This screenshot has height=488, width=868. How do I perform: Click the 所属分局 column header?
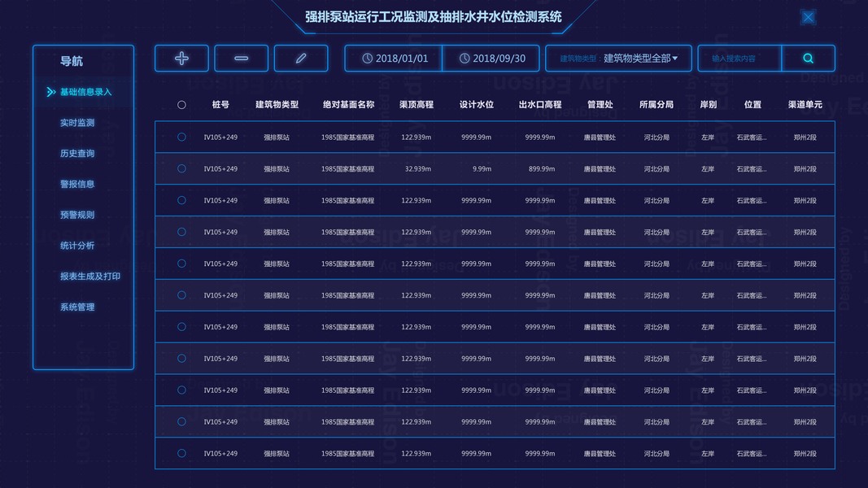[656, 105]
